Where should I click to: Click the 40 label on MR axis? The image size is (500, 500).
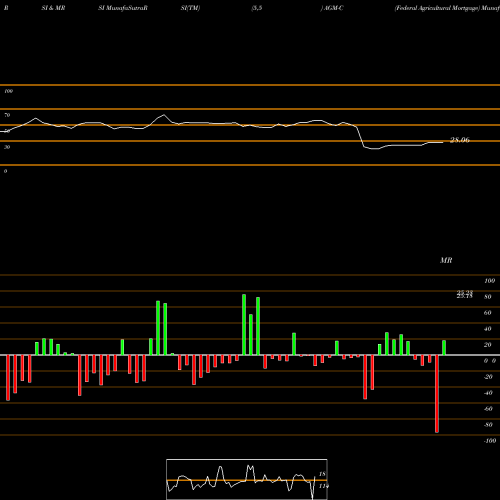tap(488, 329)
